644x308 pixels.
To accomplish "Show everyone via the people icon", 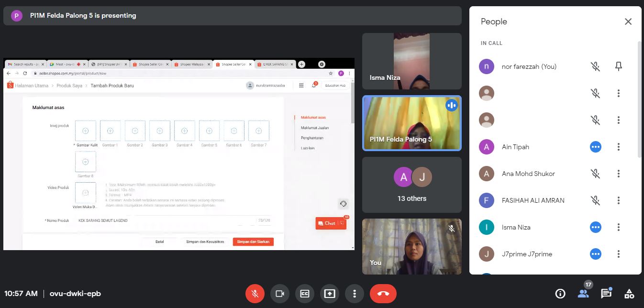I will click(x=583, y=294).
